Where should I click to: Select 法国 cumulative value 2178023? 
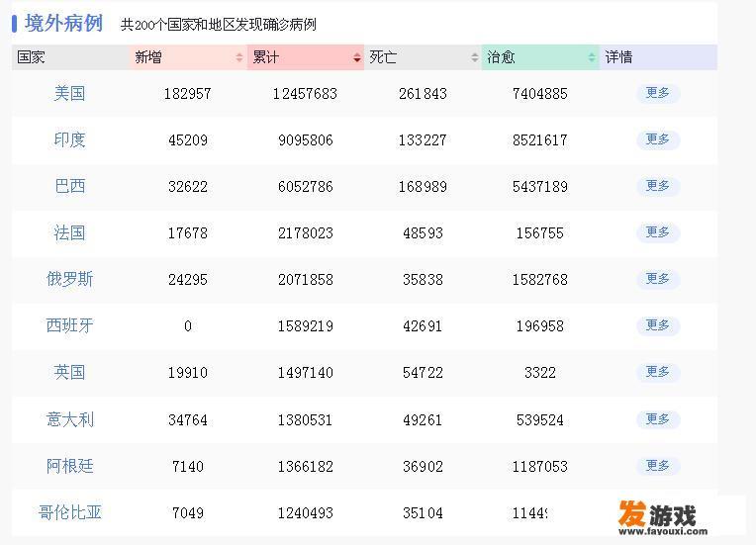coord(305,233)
